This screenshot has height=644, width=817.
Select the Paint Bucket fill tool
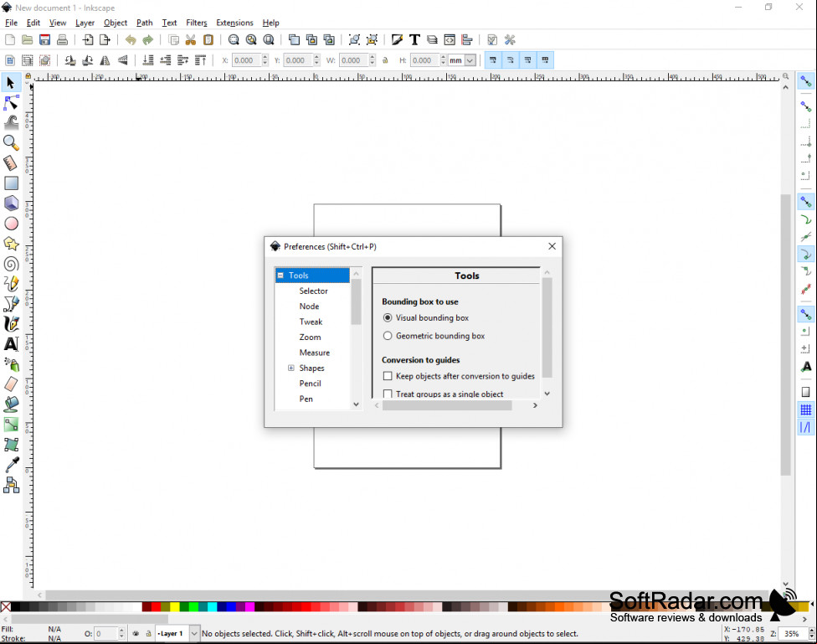11,404
